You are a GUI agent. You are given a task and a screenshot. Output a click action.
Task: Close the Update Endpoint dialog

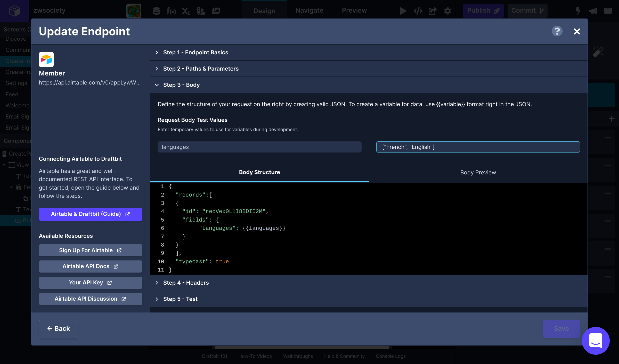(577, 31)
